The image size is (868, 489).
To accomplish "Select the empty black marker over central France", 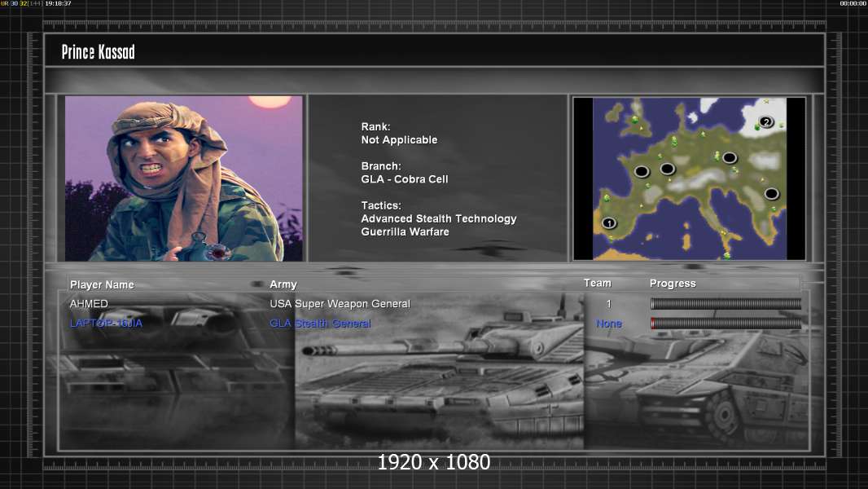I will tap(667, 169).
